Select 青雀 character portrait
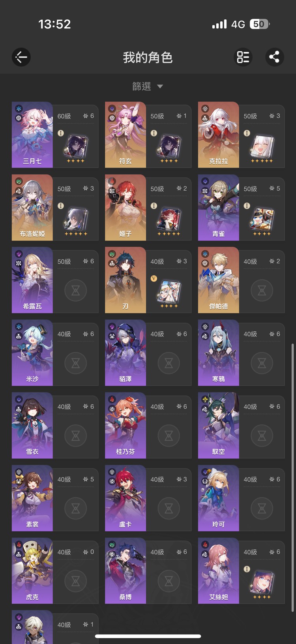The image size is (296, 644). click(219, 207)
